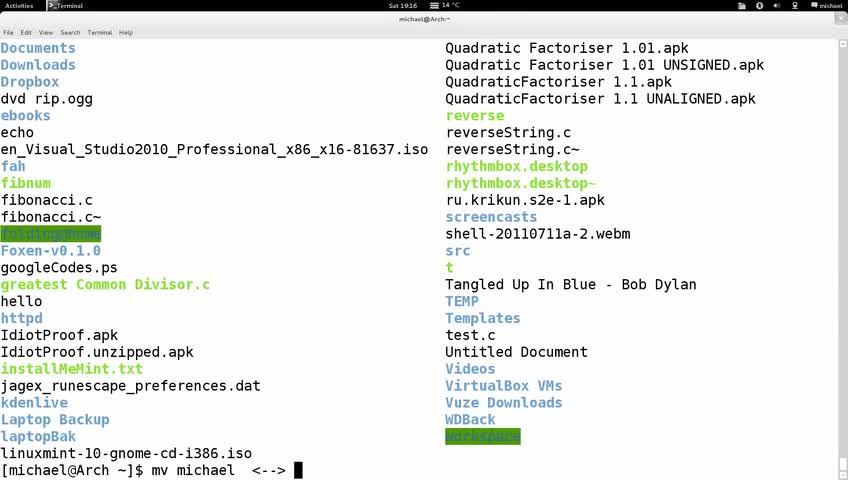848x480 pixels.
Task: Click the backup file fibonacci.c~
Action: (51, 217)
